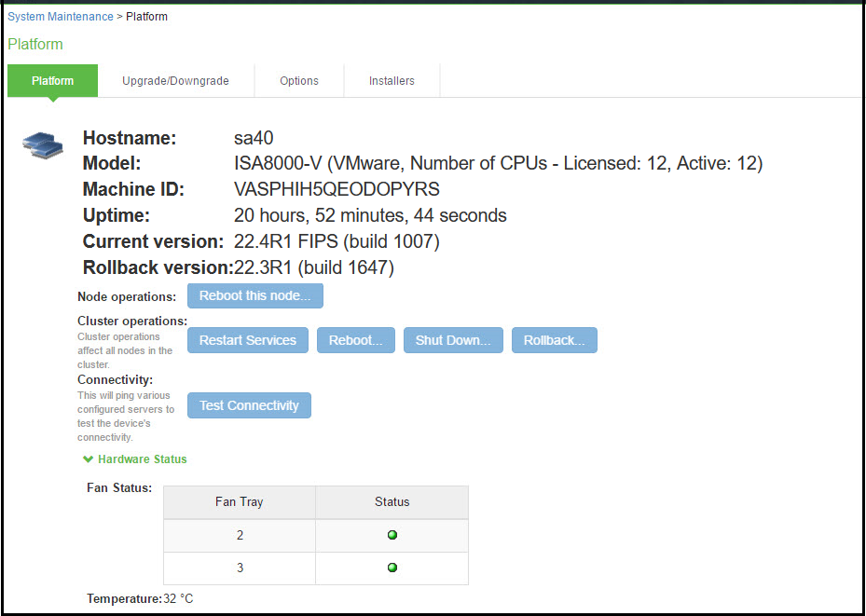Open the System Maintenance breadcrumb link

coord(61,17)
